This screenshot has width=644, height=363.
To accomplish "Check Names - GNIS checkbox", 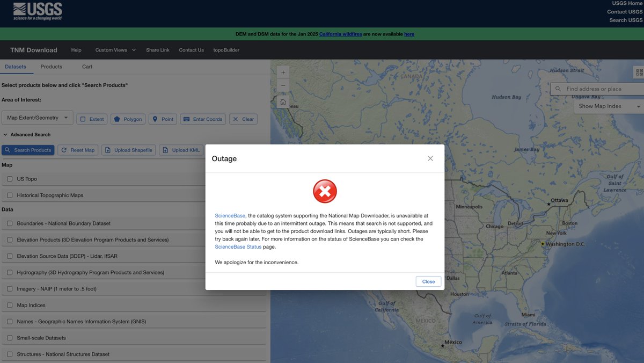I will (x=10, y=322).
